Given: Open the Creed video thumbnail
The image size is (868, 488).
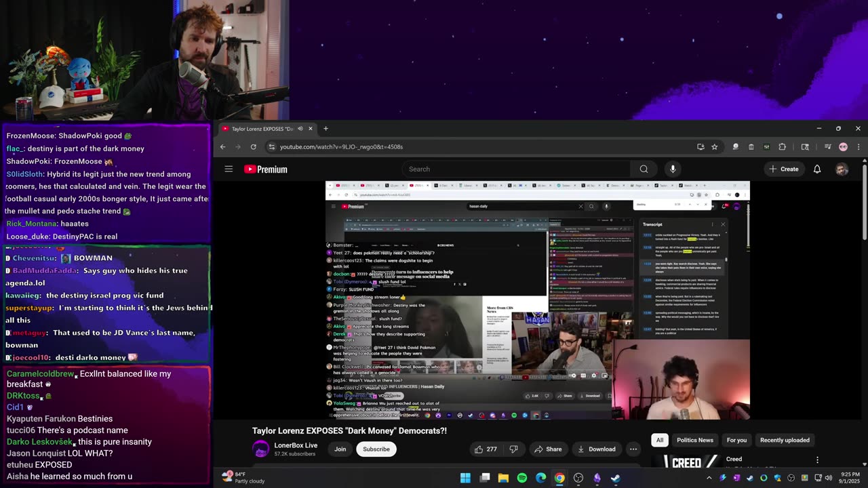Looking at the screenshot, I should (685, 462).
